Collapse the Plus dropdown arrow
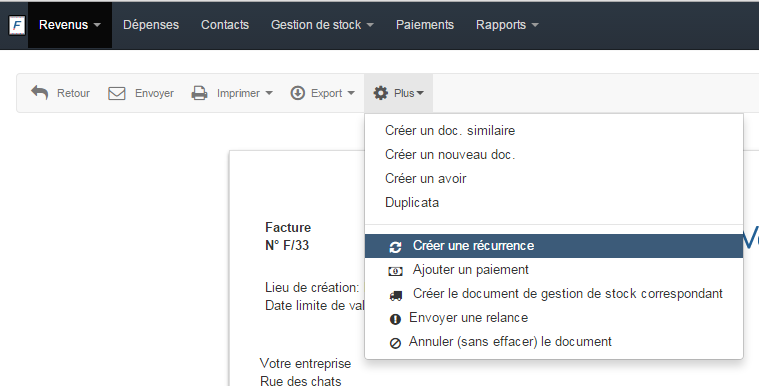The image size is (759, 386). tap(420, 93)
